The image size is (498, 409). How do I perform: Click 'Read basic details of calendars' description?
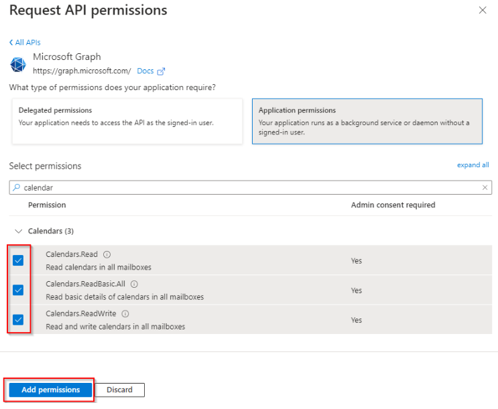(x=125, y=297)
